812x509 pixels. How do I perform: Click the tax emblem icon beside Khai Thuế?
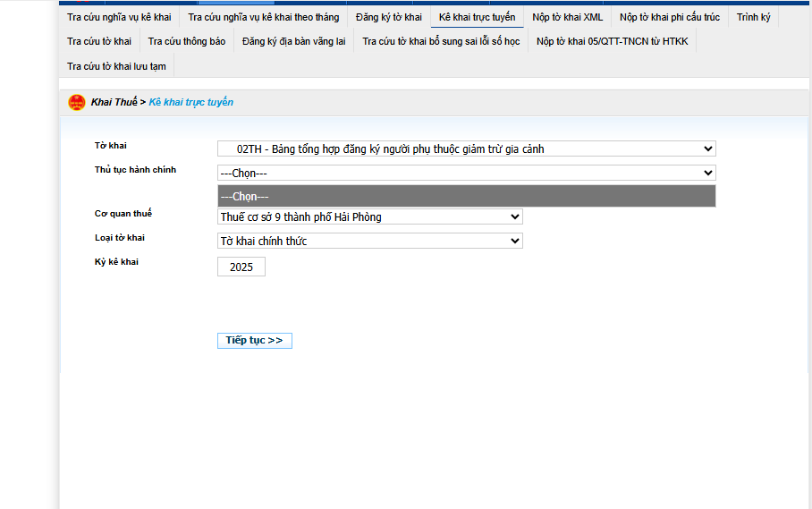[x=77, y=103]
